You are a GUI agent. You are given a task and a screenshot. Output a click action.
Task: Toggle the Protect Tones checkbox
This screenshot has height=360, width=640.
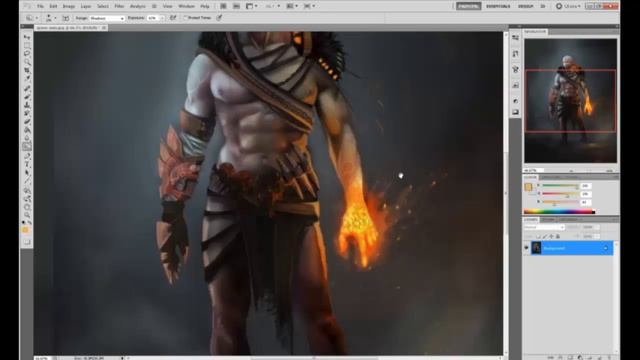click(185, 18)
